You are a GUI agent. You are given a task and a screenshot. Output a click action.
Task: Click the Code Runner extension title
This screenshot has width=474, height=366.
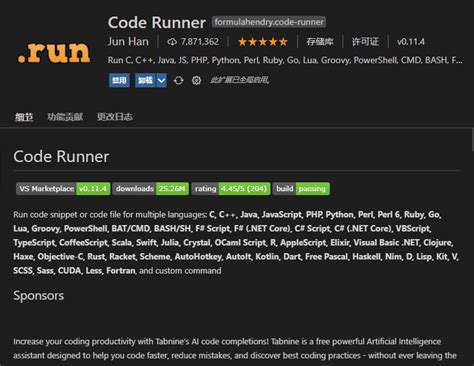[157, 23]
